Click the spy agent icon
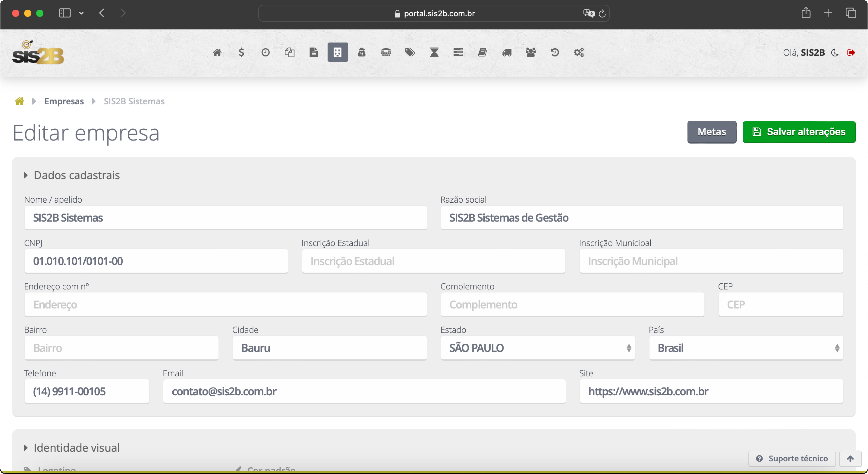This screenshot has width=868, height=474. point(361,52)
